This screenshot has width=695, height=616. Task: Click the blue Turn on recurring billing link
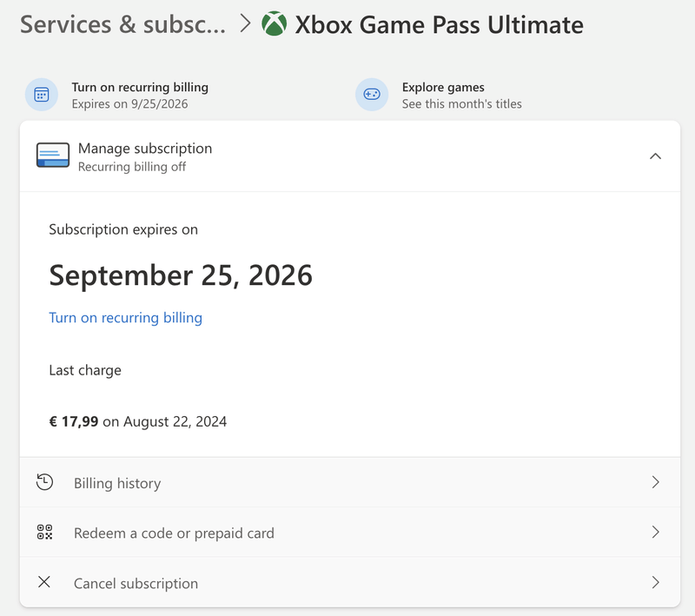click(x=125, y=318)
